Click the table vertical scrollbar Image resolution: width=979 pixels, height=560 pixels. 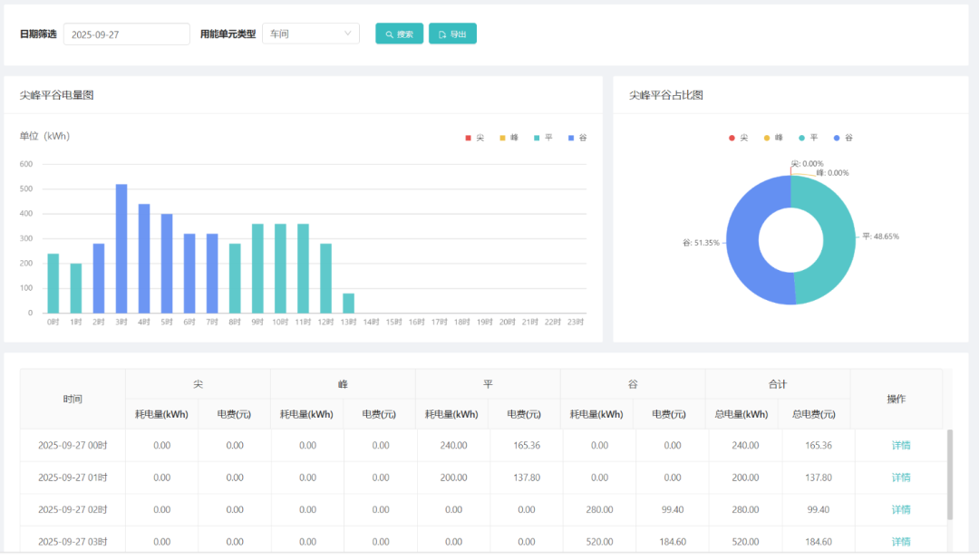pyautogui.click(x=950, y=474)
